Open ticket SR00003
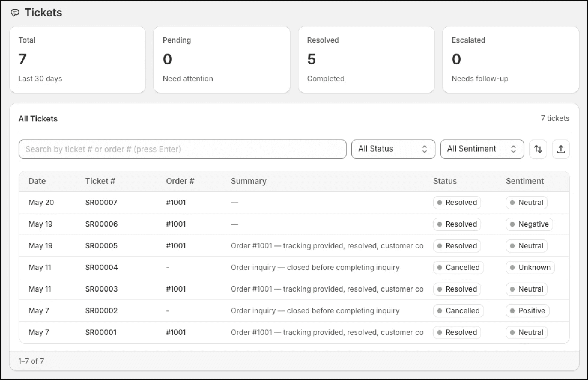Image resolution: width=588 pixels, height=380 pixels. click(x=102, y=289)
